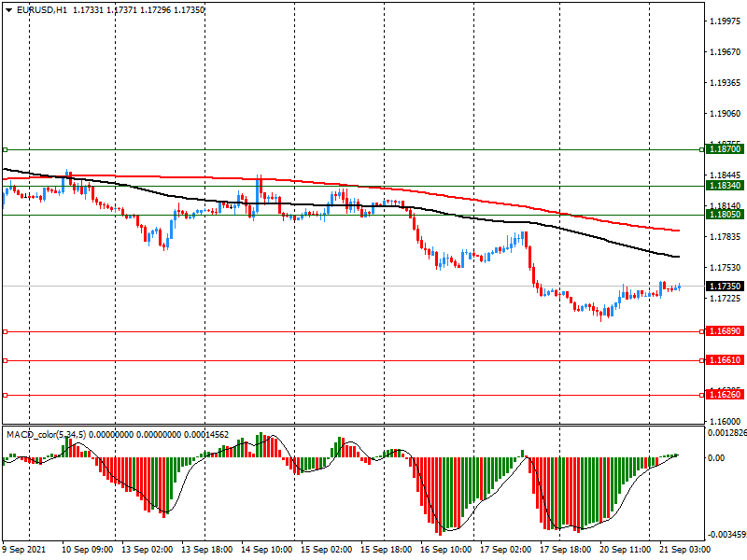Screen dimensions: 747x560
Task: Click the current price label 1.17350
Action: tap(725, 286)
